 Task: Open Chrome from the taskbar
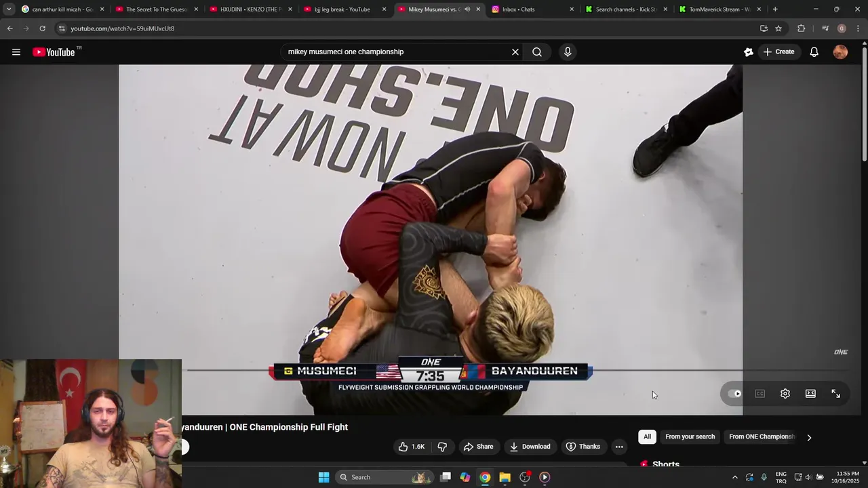(x=485, y=477)
